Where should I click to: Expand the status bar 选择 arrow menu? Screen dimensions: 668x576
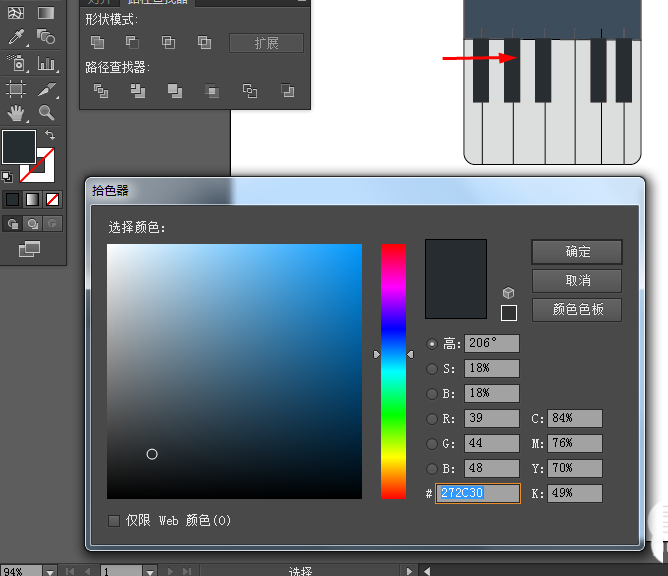click(x=408, y=571)
